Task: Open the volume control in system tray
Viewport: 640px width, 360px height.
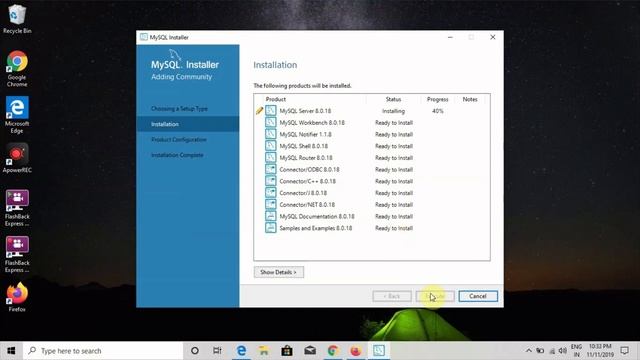Action: [563, 351]
